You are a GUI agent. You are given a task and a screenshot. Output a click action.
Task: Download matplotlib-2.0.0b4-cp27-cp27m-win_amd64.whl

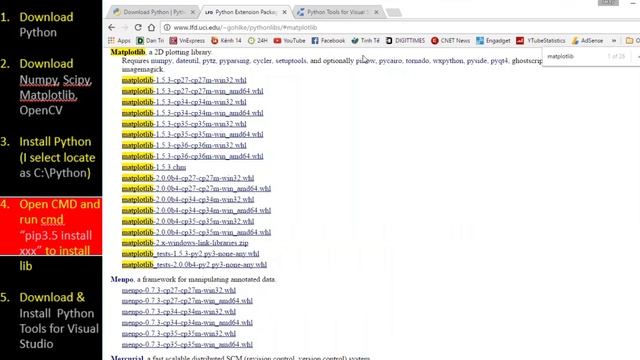(196, 189)
